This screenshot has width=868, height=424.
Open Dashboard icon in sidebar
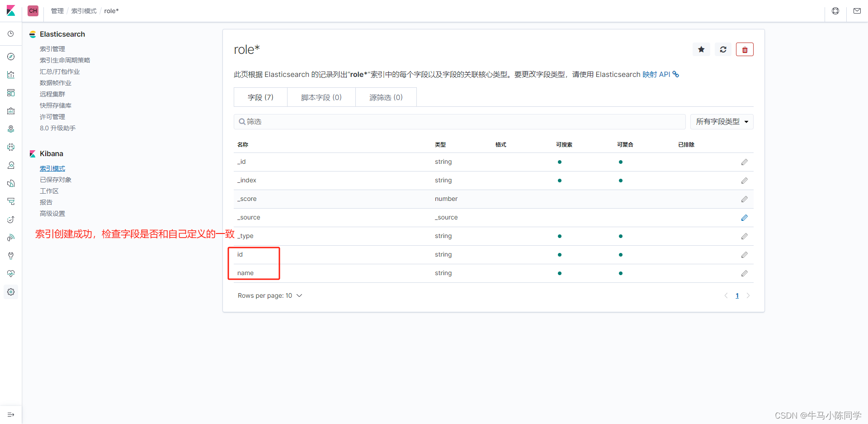pos(11,93)
